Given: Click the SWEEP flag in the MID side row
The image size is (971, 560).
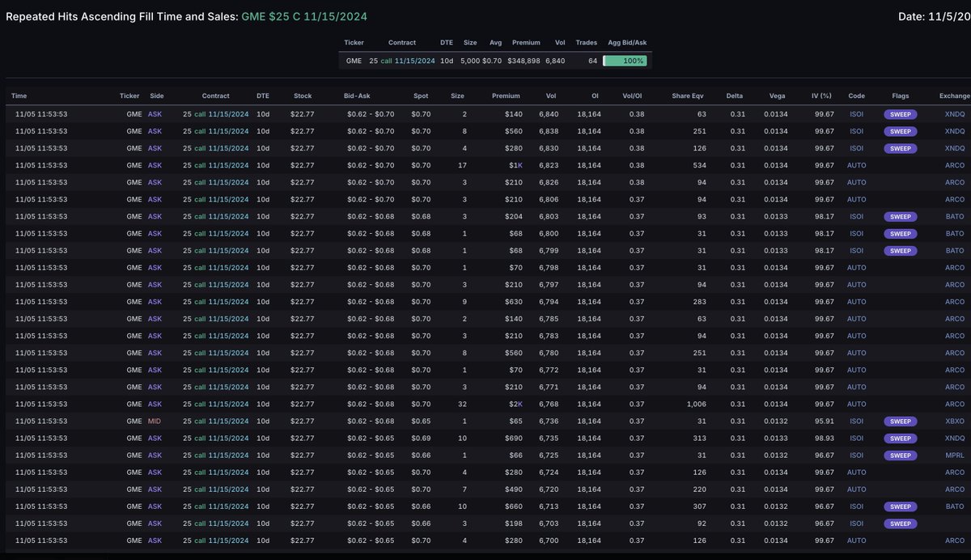Looking at the screenshot, I should 900,422.
